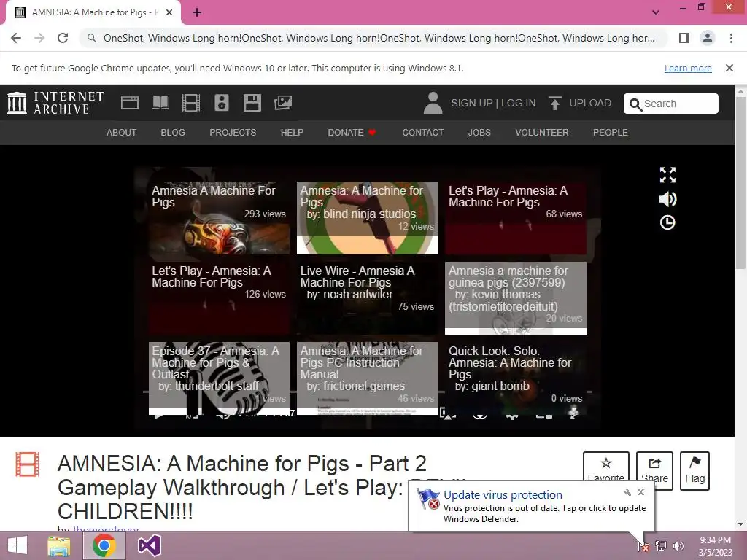The height and width of the screenshot is (560, 747).
Task: Click the wrench icon in the virus notification
Action: tap(627, 492)
